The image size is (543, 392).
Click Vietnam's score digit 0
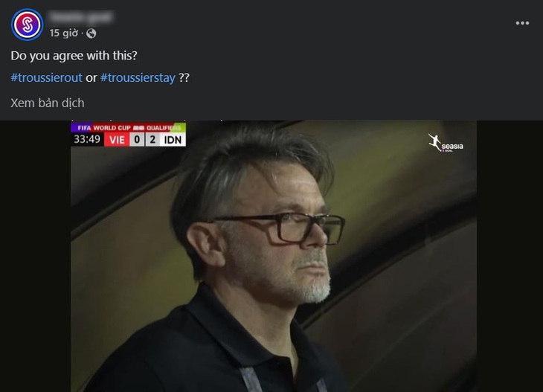(x=137, y=139)
